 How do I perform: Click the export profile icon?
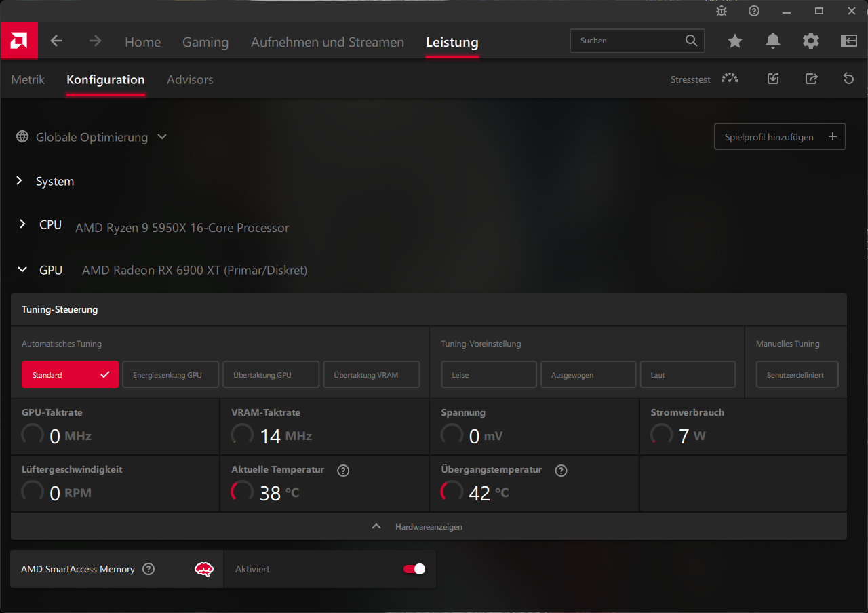pos(811,79)
